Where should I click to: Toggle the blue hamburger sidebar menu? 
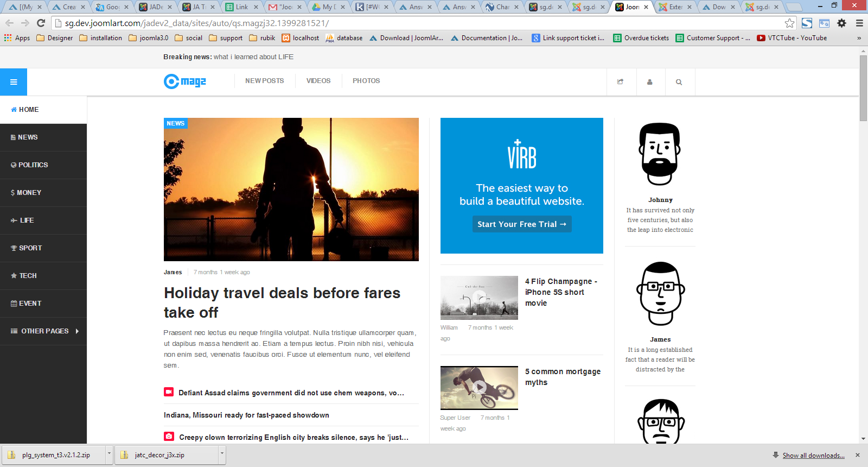tap(14, 82)
